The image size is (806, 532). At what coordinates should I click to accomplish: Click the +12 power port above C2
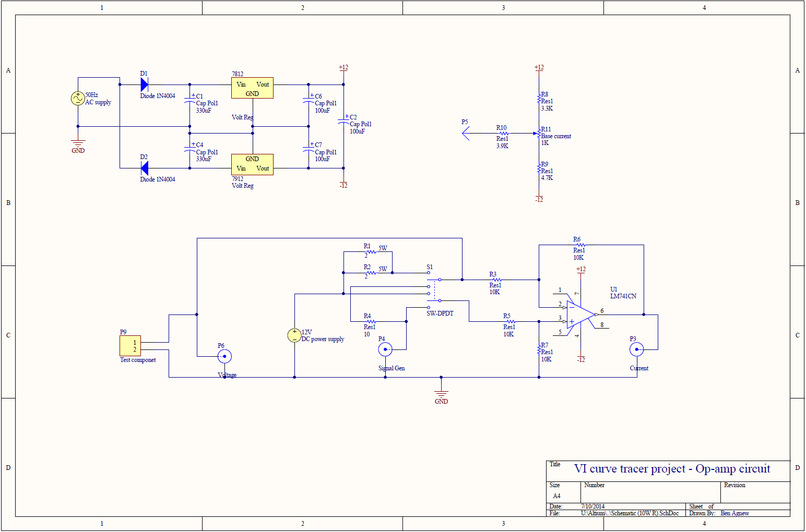coord(343,68)
